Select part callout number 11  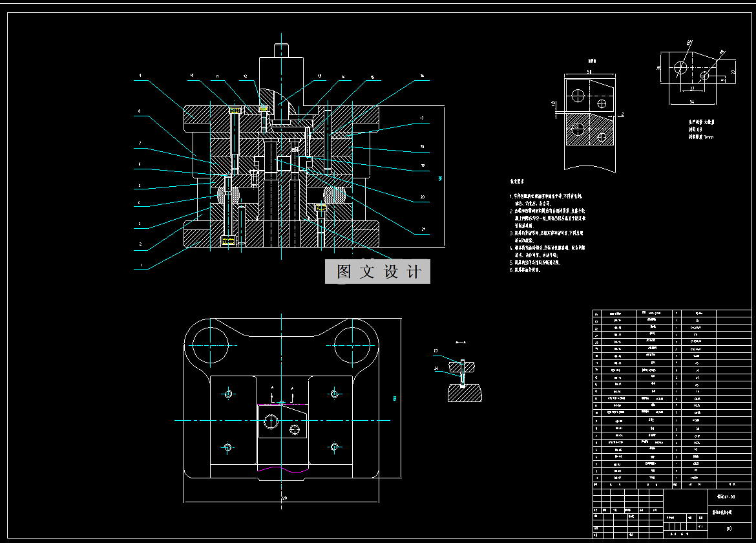[x=217, y=76]
